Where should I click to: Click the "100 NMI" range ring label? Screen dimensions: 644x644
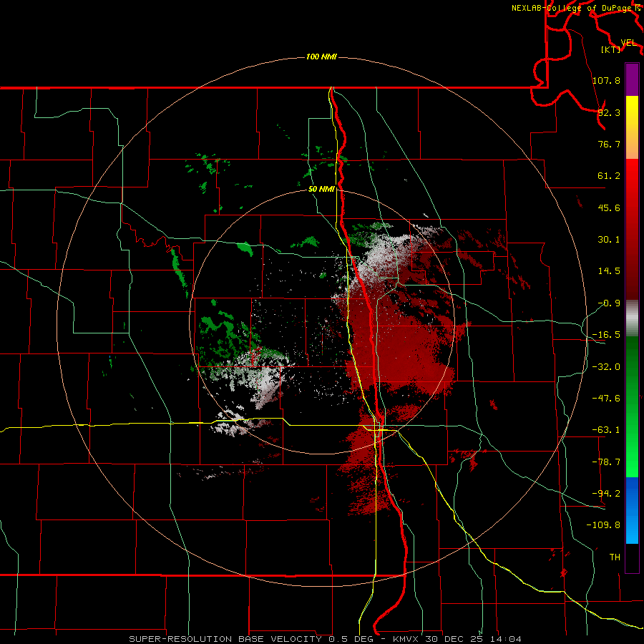tap(321, 57)
